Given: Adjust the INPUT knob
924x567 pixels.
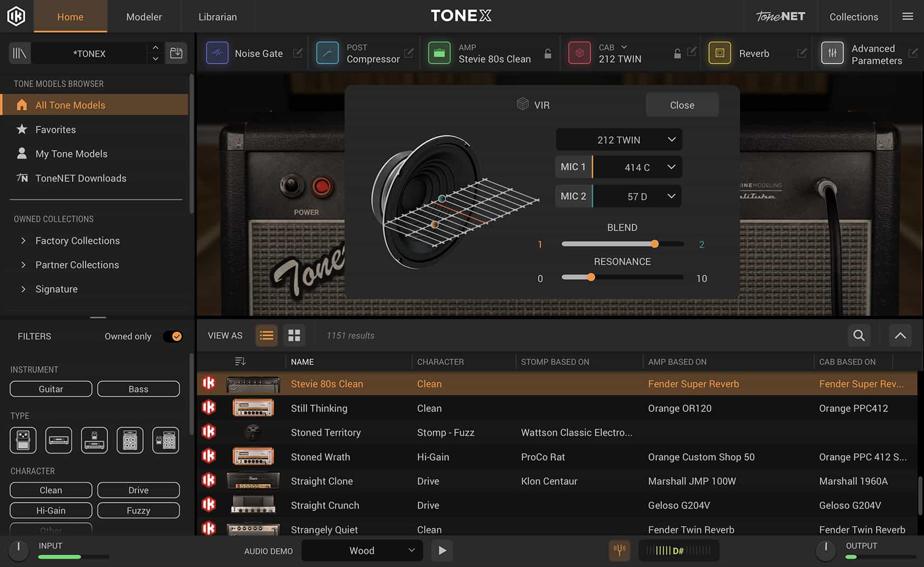Looking at the screenshot, I should [x=18, y=550].
